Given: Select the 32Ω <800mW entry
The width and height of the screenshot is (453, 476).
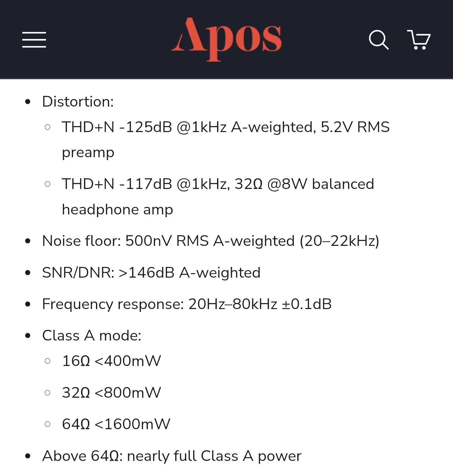Looking at the screenshot, I should point(111,392).
